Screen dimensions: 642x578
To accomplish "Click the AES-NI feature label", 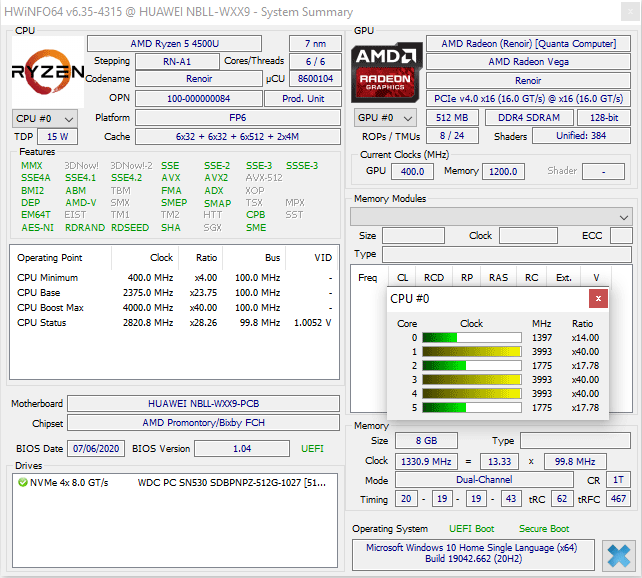I will (37, 228).
